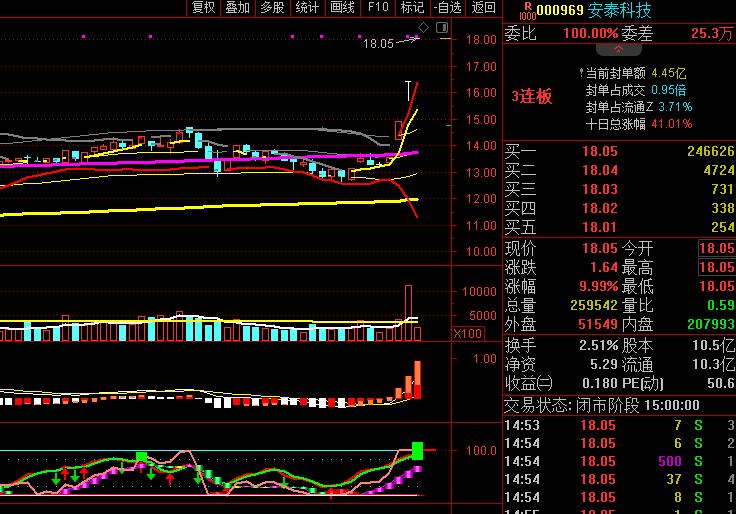Click the 买一 bid price 18.05 row

click(x=600, y=152)
